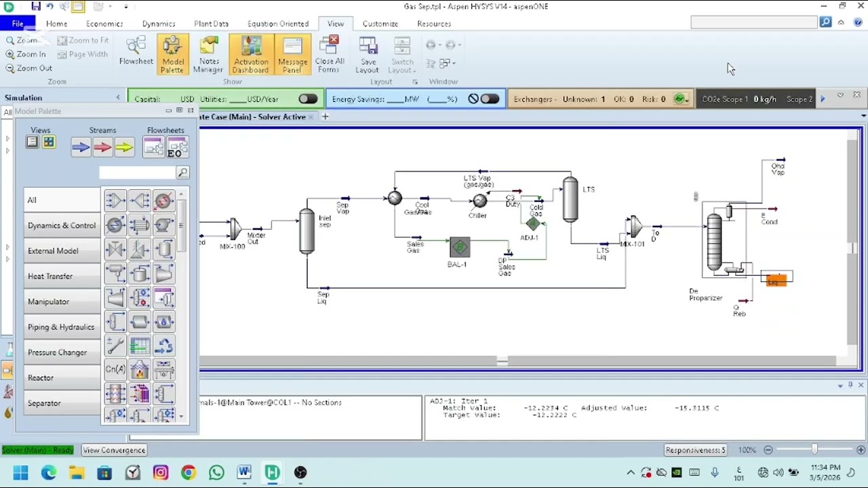868x488 pixels.
Task: Click the Undo icon in quick access toolbar
Action: click(50, 6)
